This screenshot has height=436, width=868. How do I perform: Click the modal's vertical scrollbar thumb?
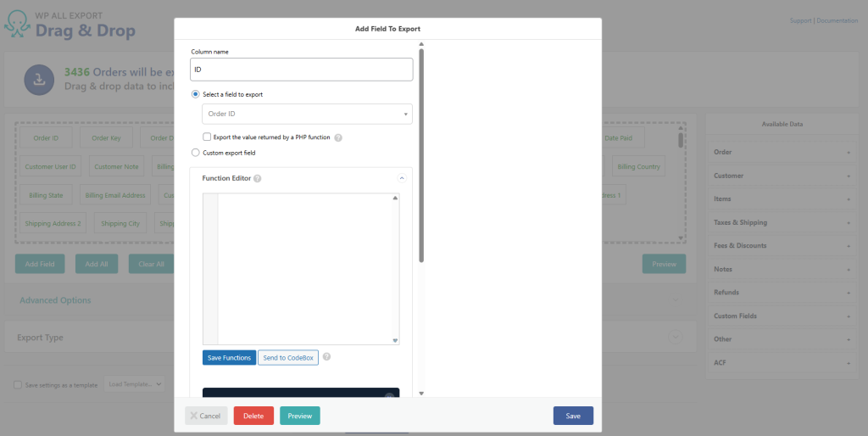point(421,153)
